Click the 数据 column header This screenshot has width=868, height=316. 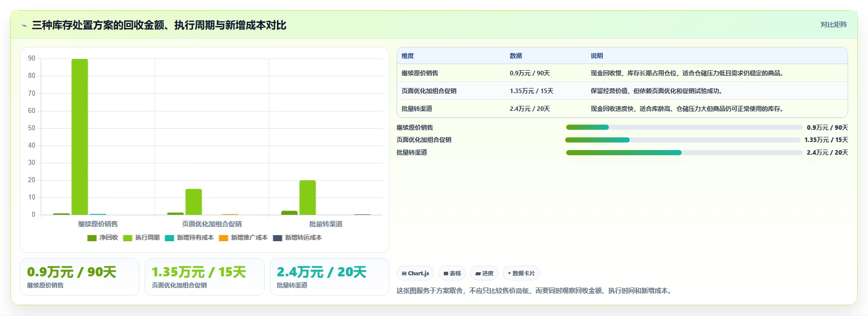pos(516,56)
